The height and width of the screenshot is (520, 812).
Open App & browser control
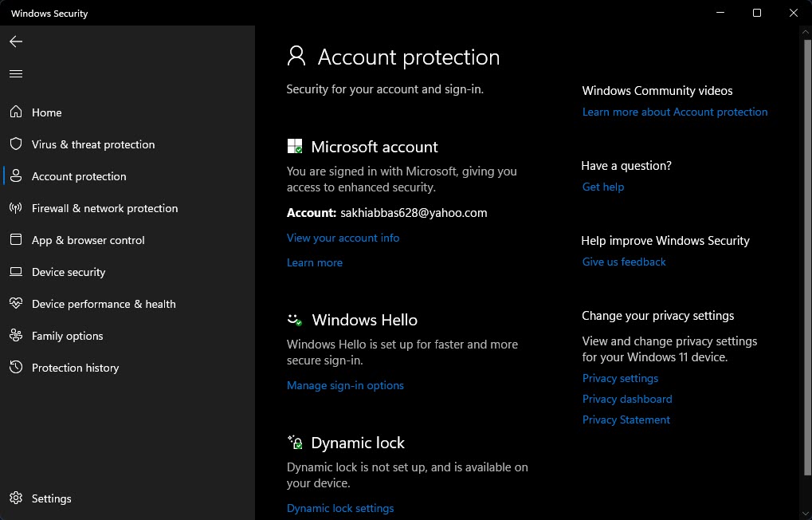click(x=88, y=241)
